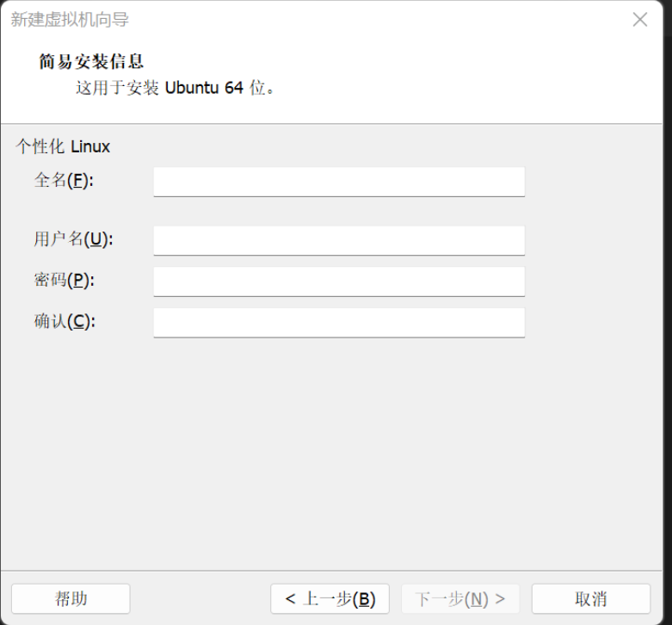Screen dimensions: 672x625
Task: Select the 密码 password field
Action: tap(339, 282)
